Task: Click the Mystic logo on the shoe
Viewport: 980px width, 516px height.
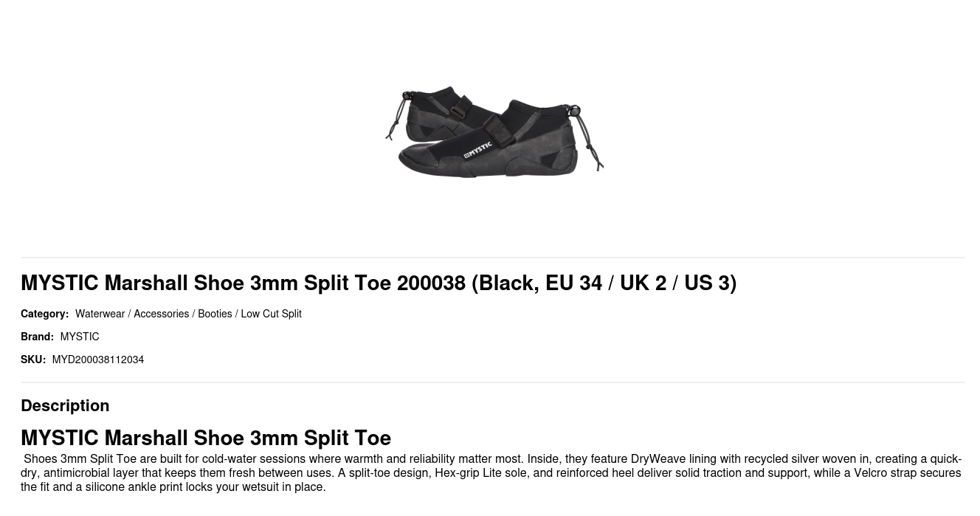Action: pyautogui.click(x=477, y=150)
